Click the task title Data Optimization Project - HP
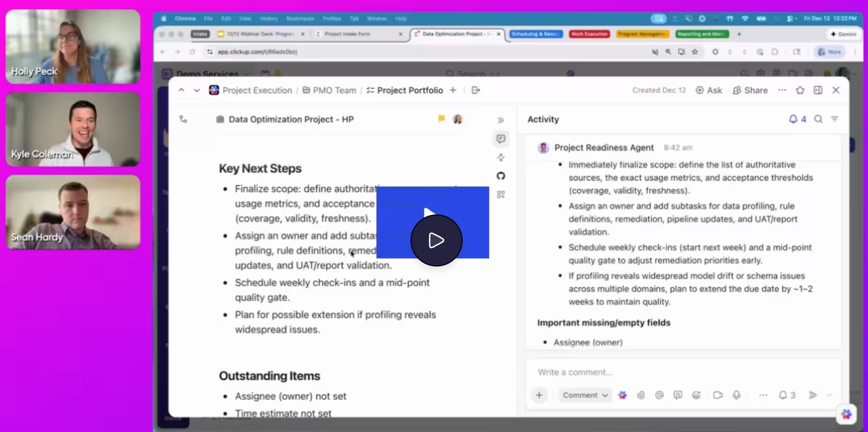Viewport: 868px width, 432px height. (x=291, y=119)
